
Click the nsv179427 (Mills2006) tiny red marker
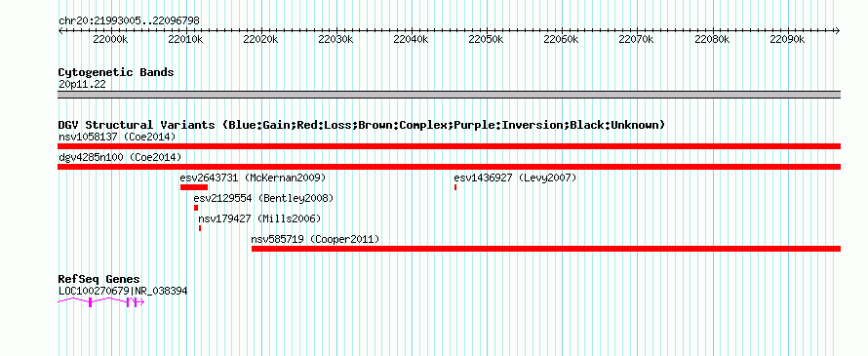tap(200, 228)
